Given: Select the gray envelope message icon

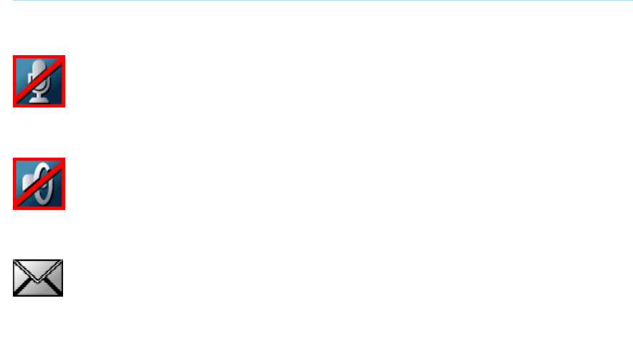Looking at the screenshot, I should click(38, 278).
